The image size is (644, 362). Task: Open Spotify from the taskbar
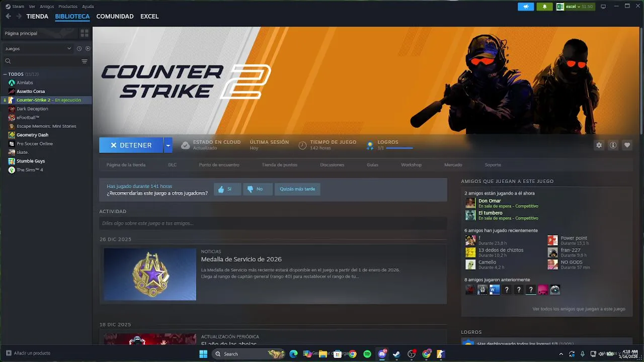[x=367, y=354]
